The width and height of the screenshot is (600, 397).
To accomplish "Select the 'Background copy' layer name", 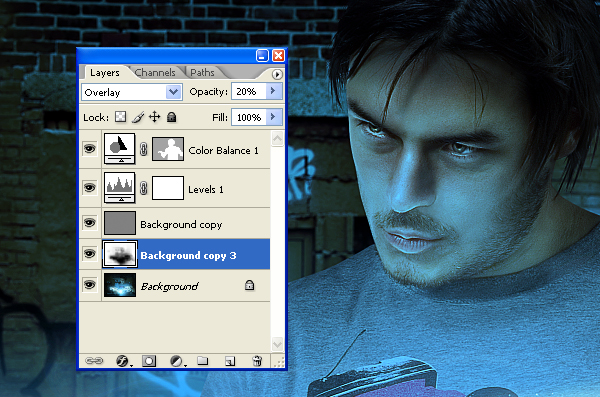I will [x=181, y=225].
